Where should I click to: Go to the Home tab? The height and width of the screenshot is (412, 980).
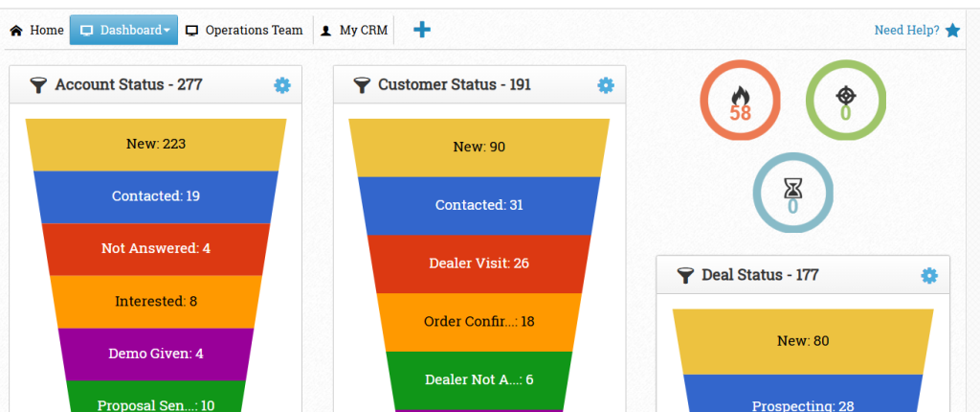pos(37,30)
